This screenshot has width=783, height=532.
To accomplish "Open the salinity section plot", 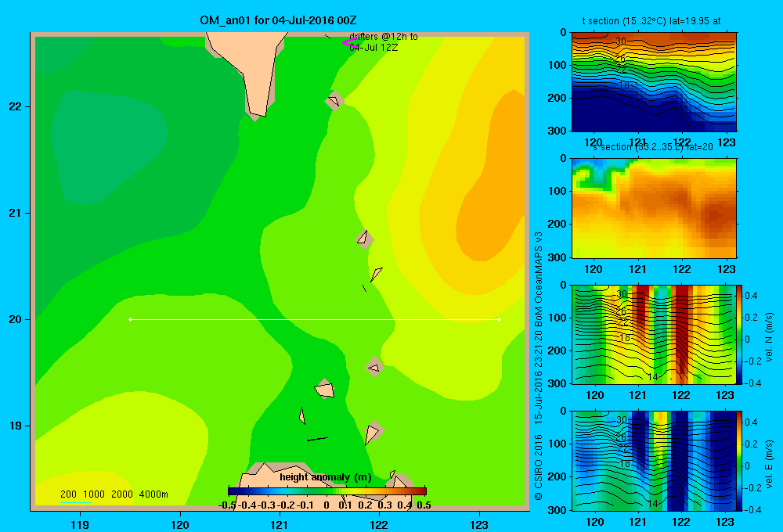I will [x=654, y=207].
